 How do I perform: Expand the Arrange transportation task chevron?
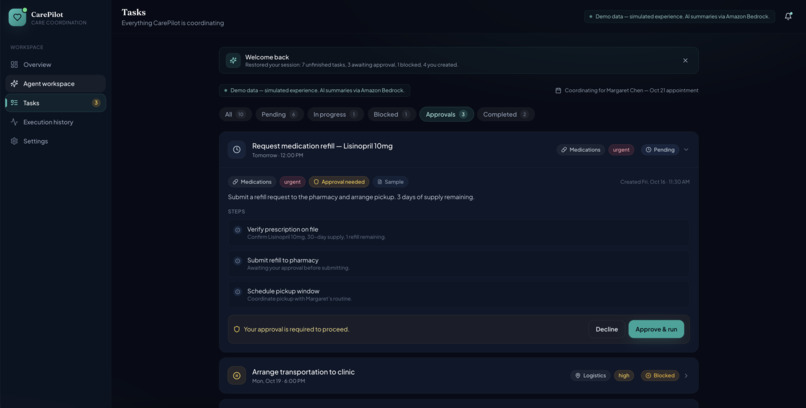click(x=686, y=376)
